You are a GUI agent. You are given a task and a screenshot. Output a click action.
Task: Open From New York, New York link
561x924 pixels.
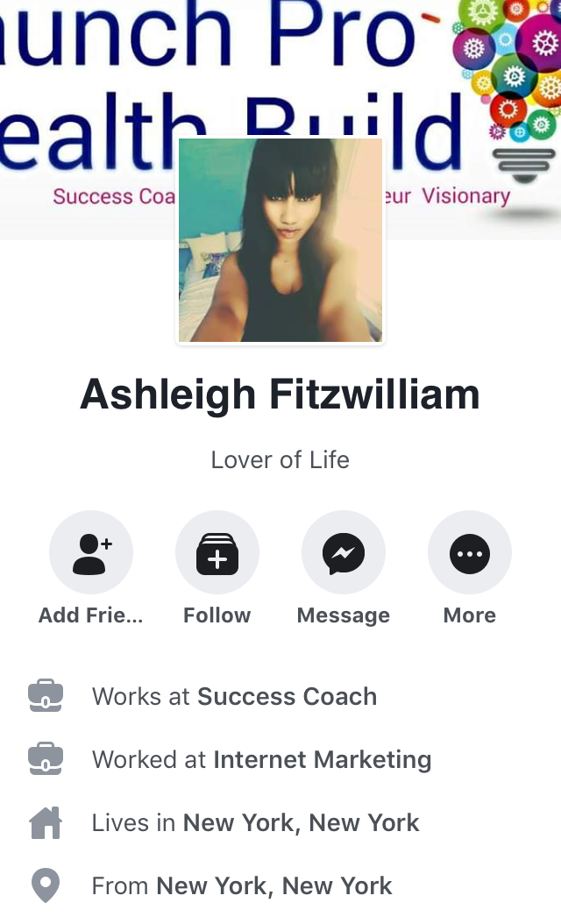point(274,885)
